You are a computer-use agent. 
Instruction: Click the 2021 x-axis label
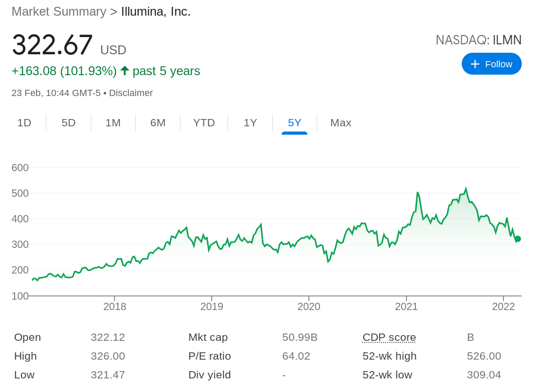406,306
